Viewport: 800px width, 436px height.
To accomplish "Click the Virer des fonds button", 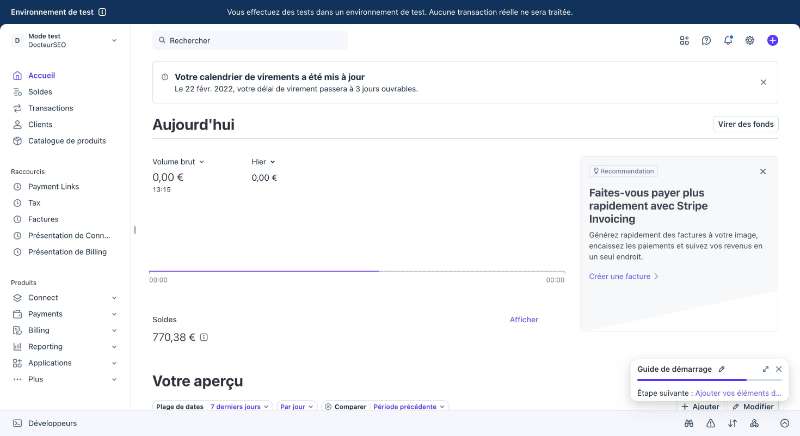I will [x=745, y=124].
